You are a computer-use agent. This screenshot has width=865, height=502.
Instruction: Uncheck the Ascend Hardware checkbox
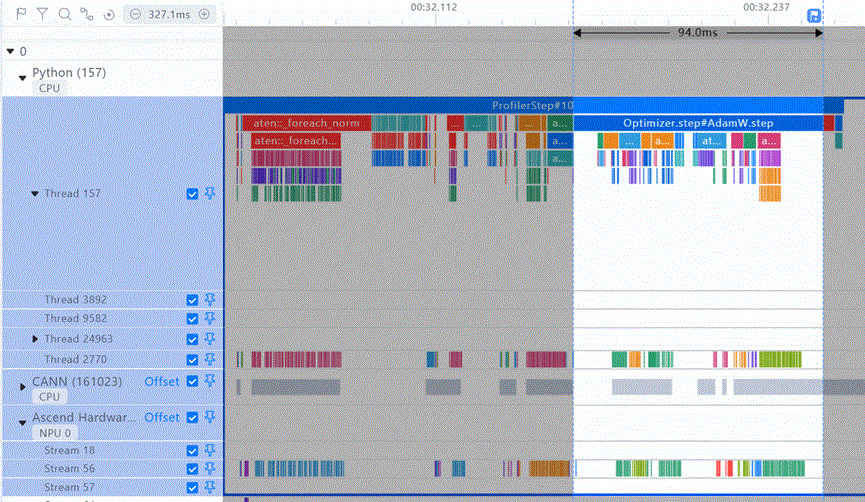tap(192, 418)
